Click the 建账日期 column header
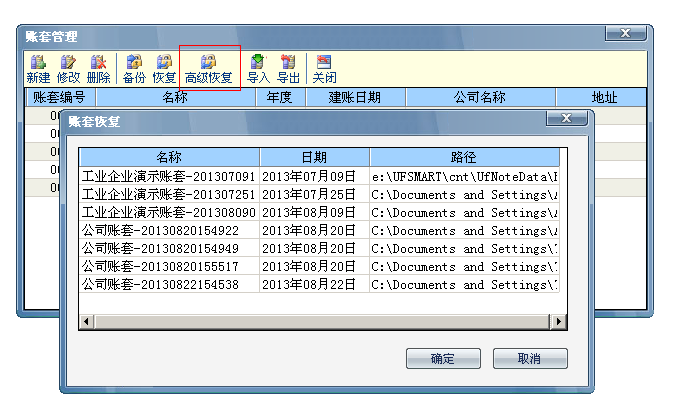The width and height of the screenshot is (676, 404). click(x=355, y=97)
